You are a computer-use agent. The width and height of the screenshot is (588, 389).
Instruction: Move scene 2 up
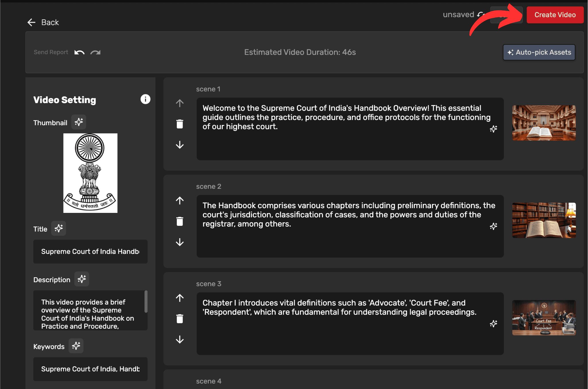point(180,201)
